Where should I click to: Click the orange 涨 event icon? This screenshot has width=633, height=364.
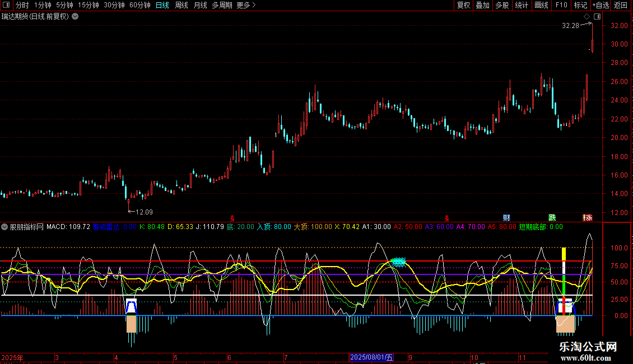tap(587, 217)
